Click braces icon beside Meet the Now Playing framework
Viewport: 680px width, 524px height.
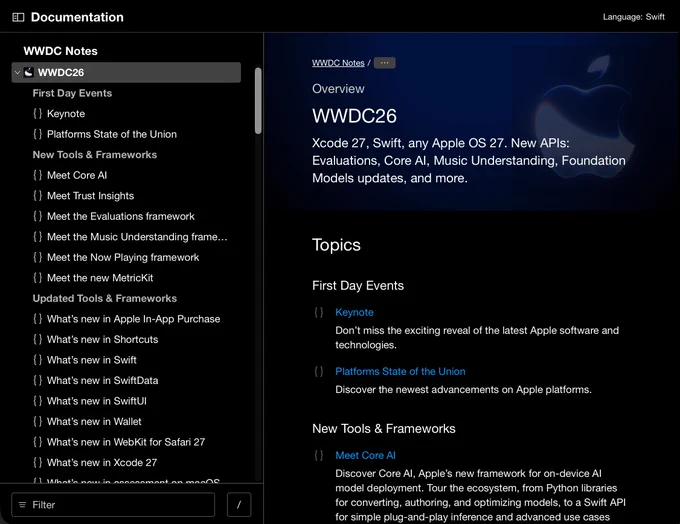coord(38,257)
